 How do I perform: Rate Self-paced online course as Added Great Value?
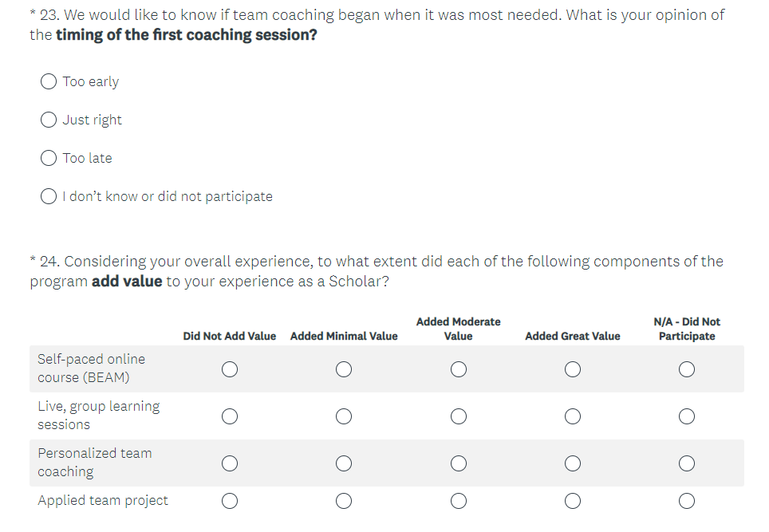[573, 369]
